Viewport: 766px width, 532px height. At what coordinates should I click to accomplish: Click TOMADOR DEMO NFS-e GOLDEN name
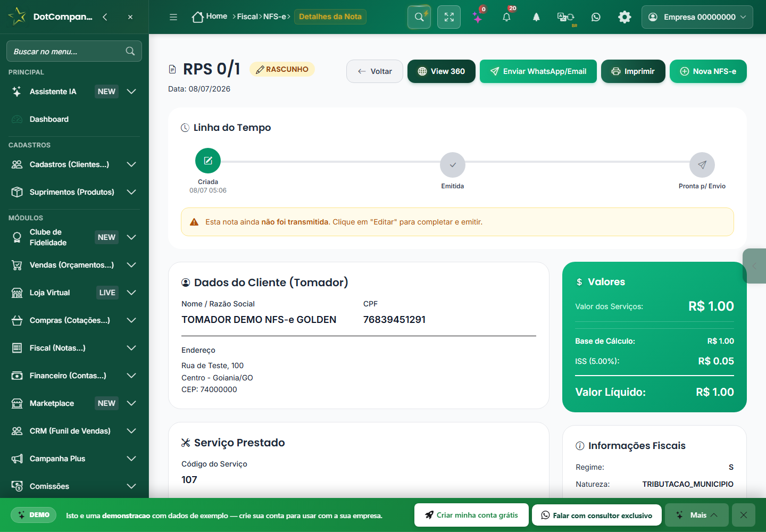coord(259,320)
